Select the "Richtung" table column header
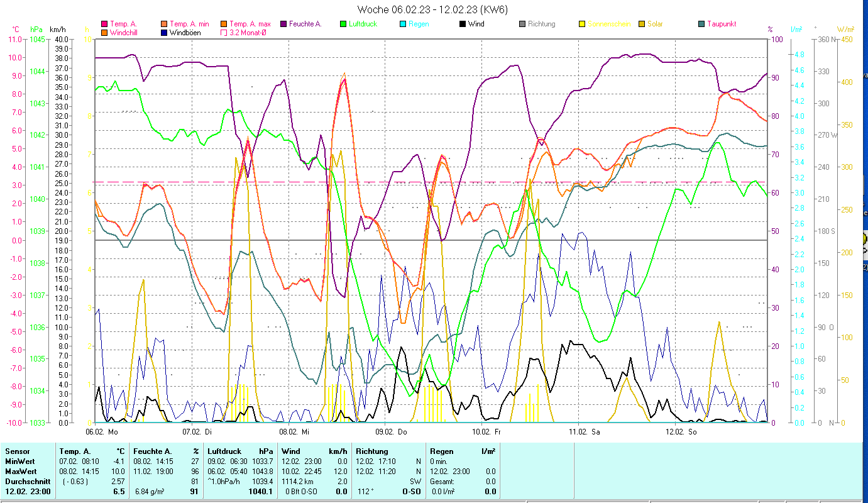The width and height of the screenshot is (868, 503). 372,451
